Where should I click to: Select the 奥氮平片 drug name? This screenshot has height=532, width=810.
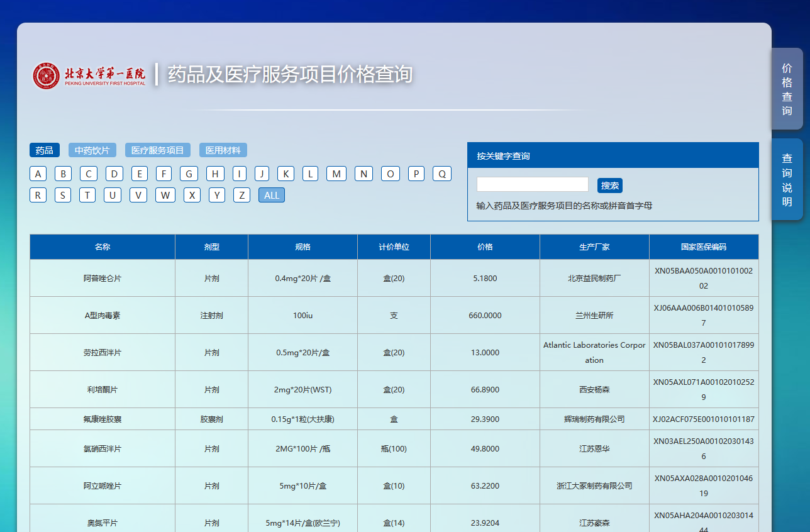coord(103,523)
